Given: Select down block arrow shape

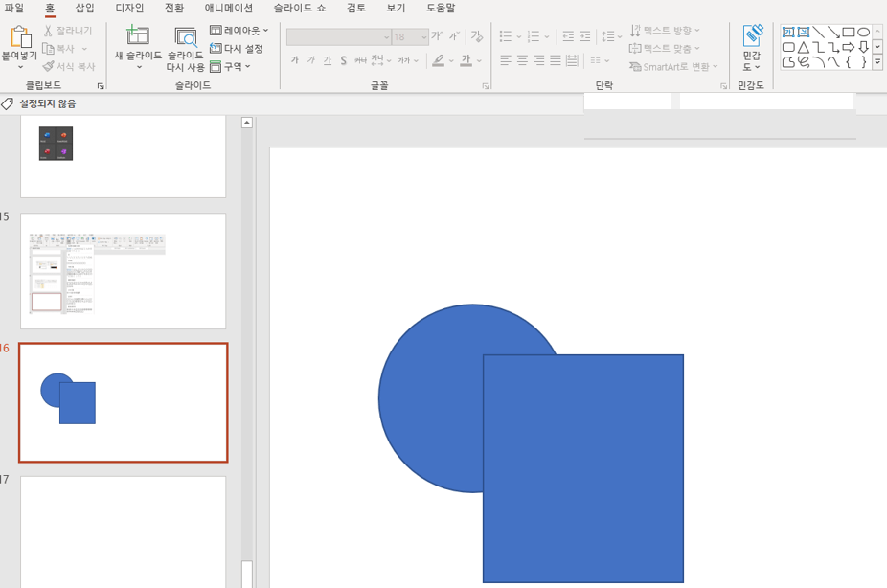Looking at the screenshot, I should [863, 47].
